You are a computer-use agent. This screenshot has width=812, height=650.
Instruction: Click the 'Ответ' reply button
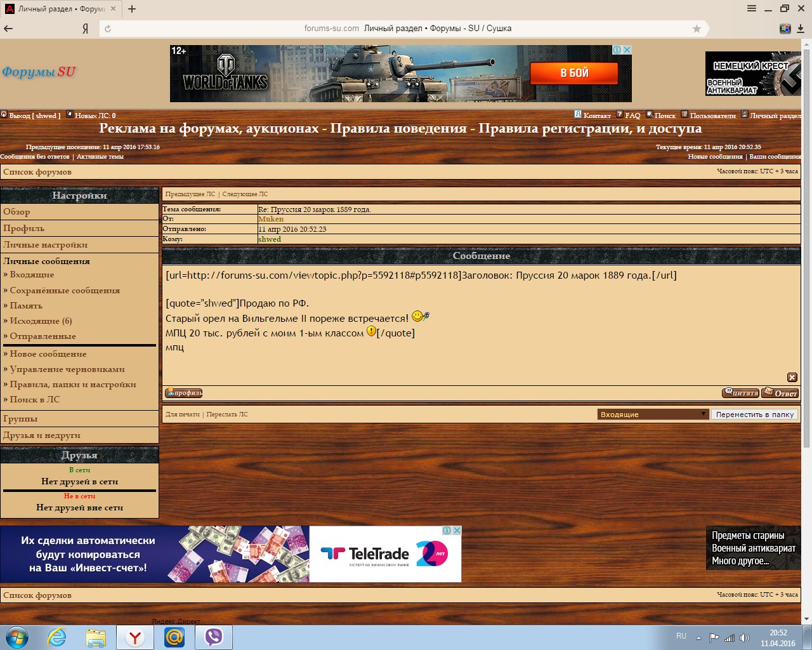(780, 393)
